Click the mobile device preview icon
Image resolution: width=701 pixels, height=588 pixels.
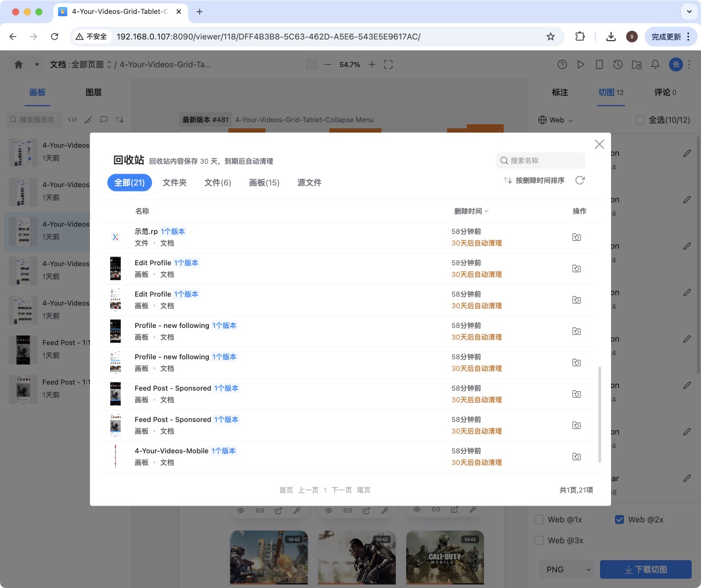pos(599,64)
